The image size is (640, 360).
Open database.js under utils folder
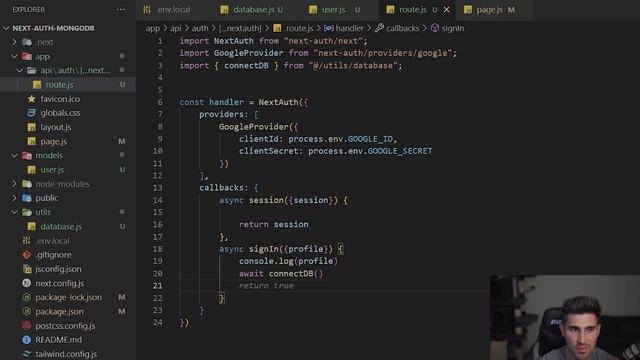(x=61, y=227)
